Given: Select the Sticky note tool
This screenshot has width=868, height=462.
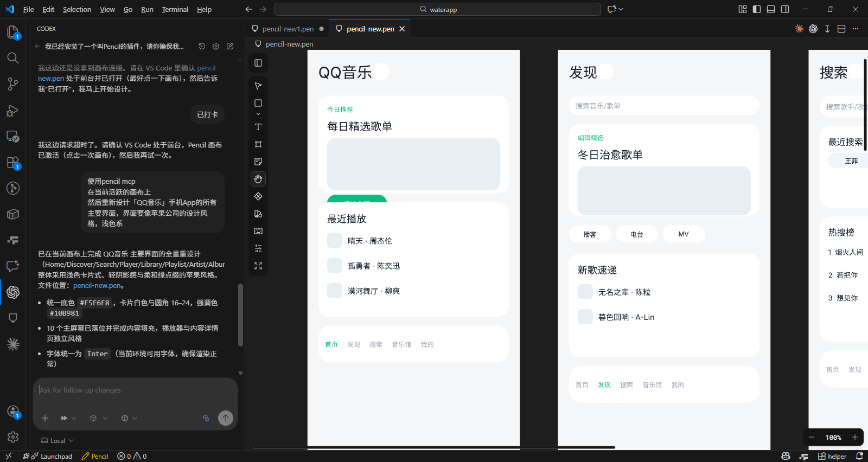Looking at the screenshot, I should pyautogui.click(x=258, y=162).
